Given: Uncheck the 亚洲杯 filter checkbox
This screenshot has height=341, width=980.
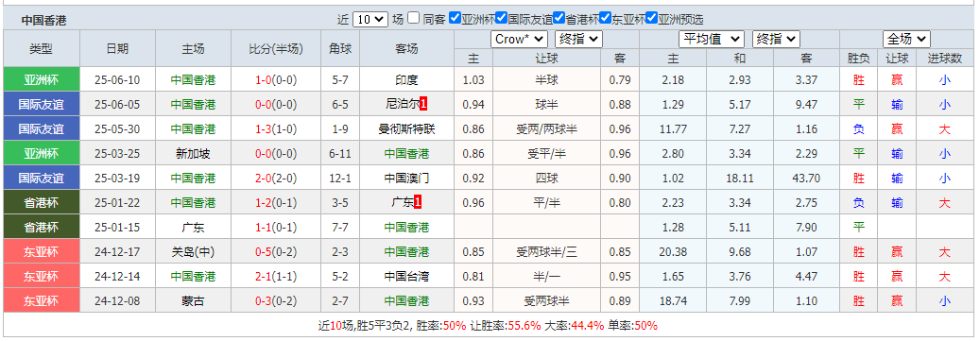Looking at the screenshot, I should (455, 18).
